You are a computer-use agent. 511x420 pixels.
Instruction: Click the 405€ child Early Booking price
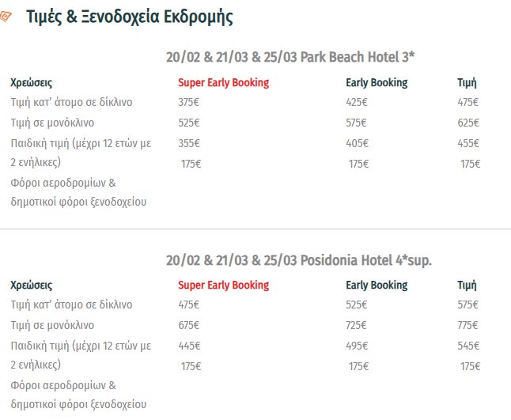tap(357, 143)
